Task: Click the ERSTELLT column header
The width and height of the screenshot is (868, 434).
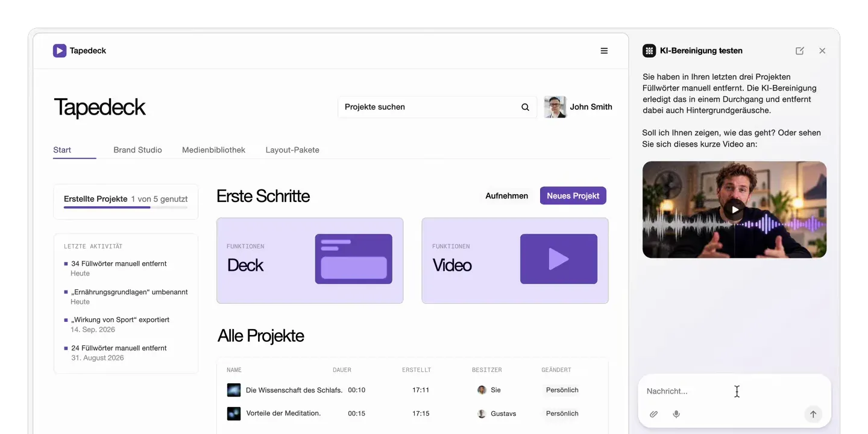Action: [417, 370]
